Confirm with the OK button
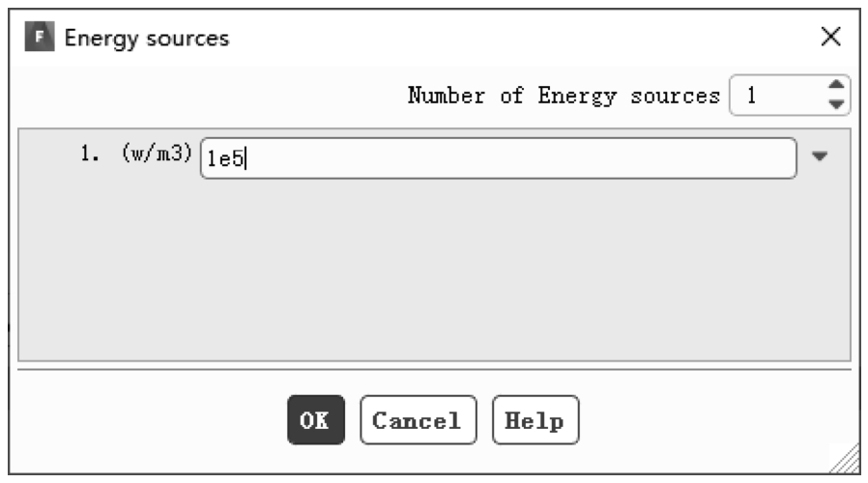This screenshot has width=868, height=483. 316,420
